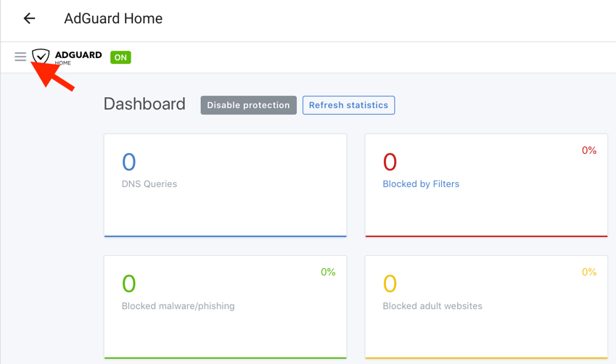Select the DNS Queries statistics card

tap(226, 186)
